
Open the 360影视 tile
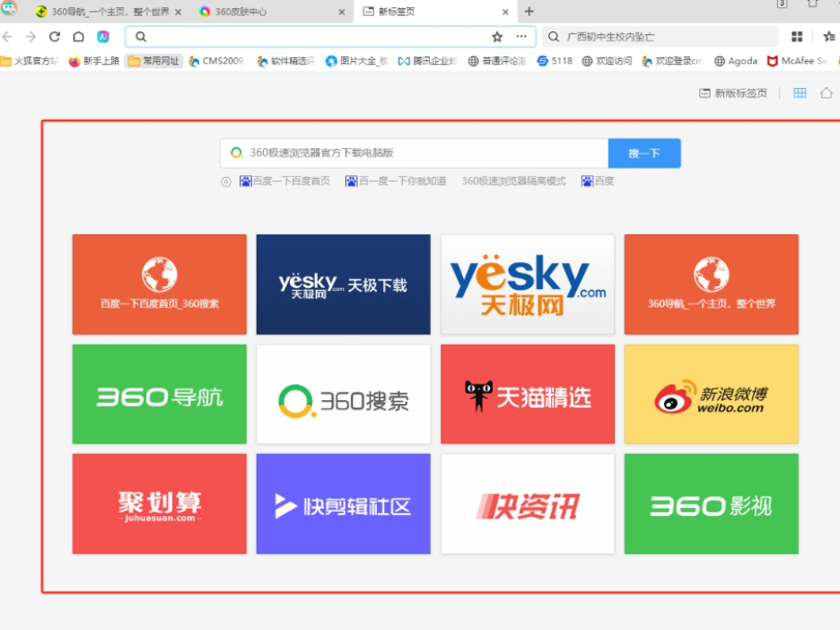pyautogui.click(x=712, y=504)
